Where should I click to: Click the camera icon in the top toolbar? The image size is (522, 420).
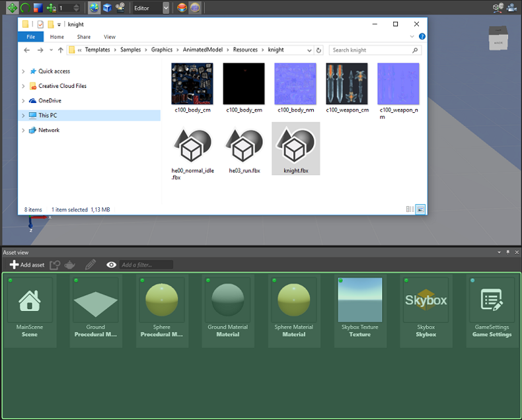coord(120,8)
